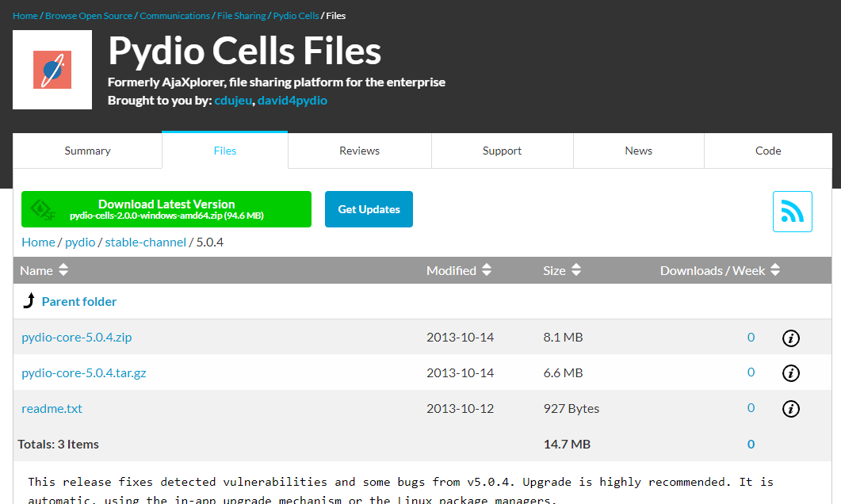The image size is (841, 504).
Task: Sort by Downloads / Week arrows
Action: pyautogui.click(x=775, y=269)
